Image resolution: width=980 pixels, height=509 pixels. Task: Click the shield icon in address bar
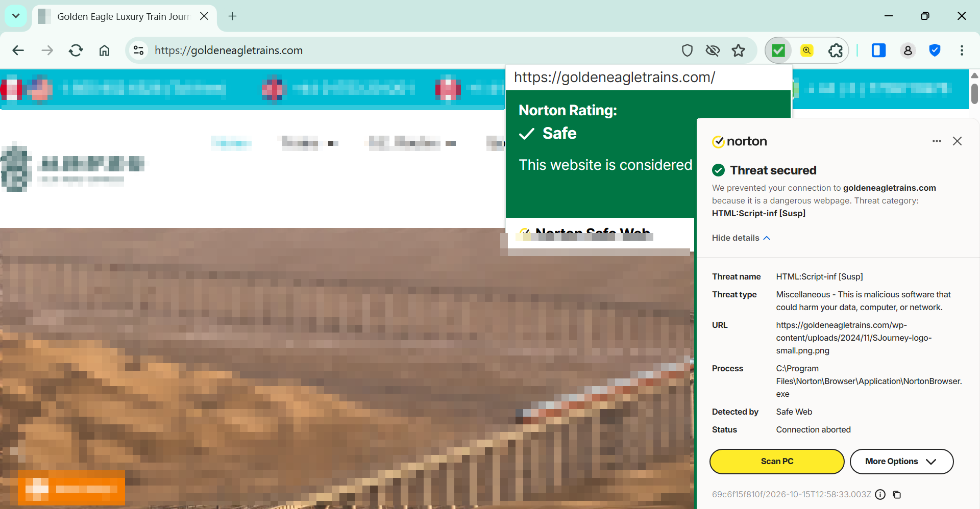coord(687,50)
